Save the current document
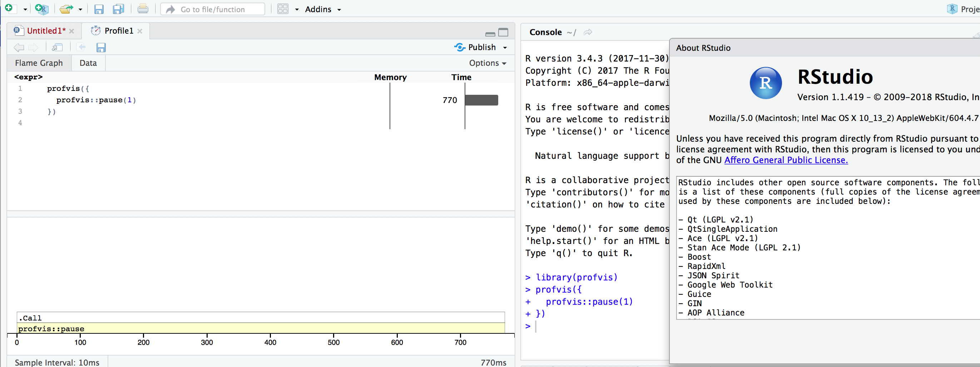980x367 pixels. click(x=99, y=9)
